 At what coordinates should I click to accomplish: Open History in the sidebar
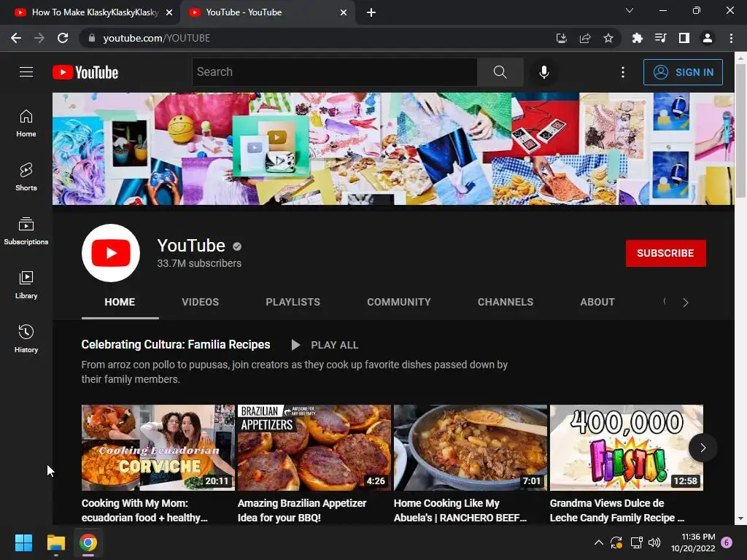(26, 338)
